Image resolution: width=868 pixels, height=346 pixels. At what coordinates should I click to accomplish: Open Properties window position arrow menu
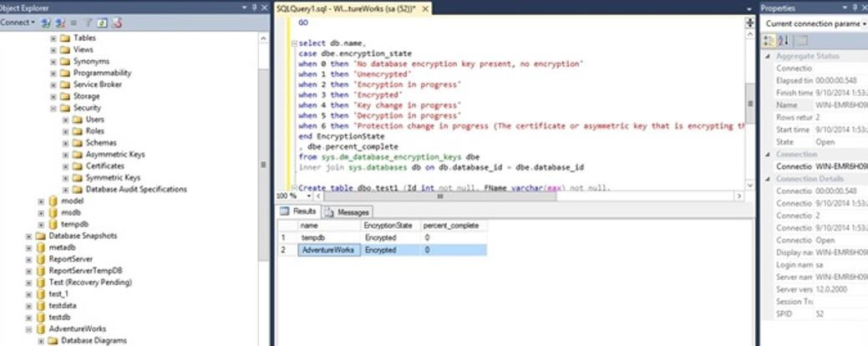(845, 8)
